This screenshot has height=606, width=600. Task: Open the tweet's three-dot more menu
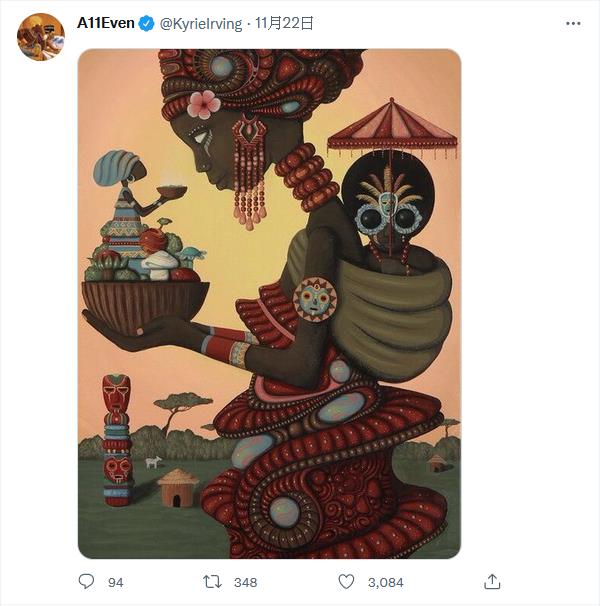pyautogui.click(x=571, y=23)
